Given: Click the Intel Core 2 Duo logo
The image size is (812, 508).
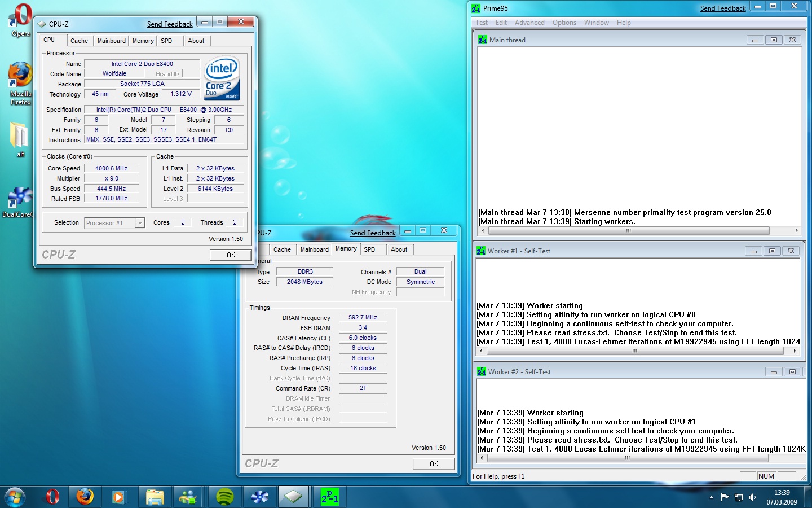Looking at the screenshot, I should tap(222, 78).
